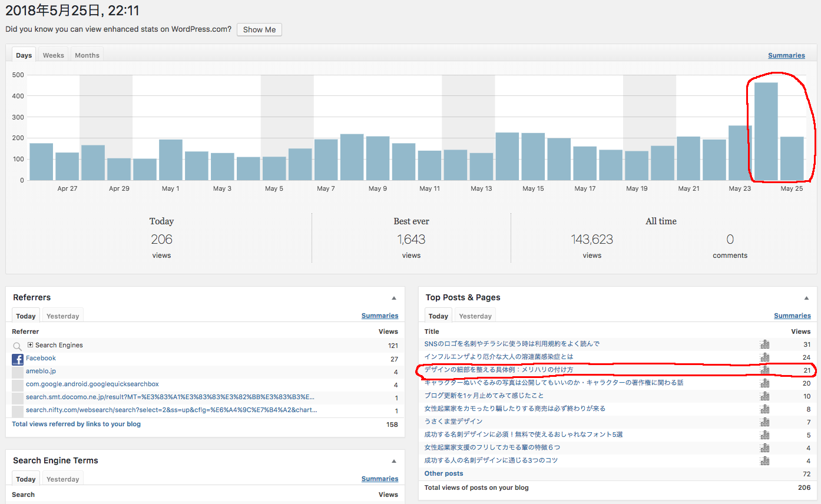The height and width of the screenshot is (504, 821).
Task: Collapse the Top Posts & Pages panel
Action: tap(806, 298)
